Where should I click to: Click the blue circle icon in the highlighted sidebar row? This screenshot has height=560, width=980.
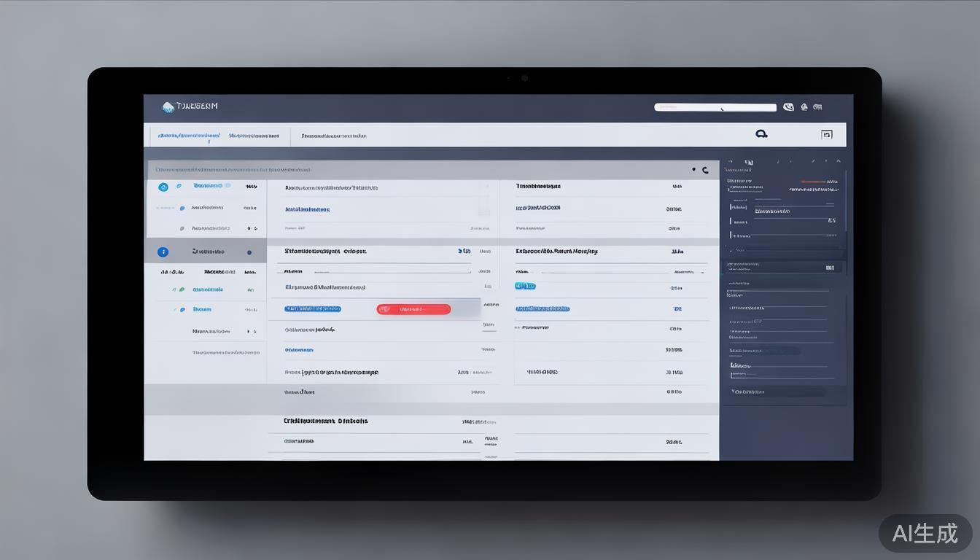(163, 252)
